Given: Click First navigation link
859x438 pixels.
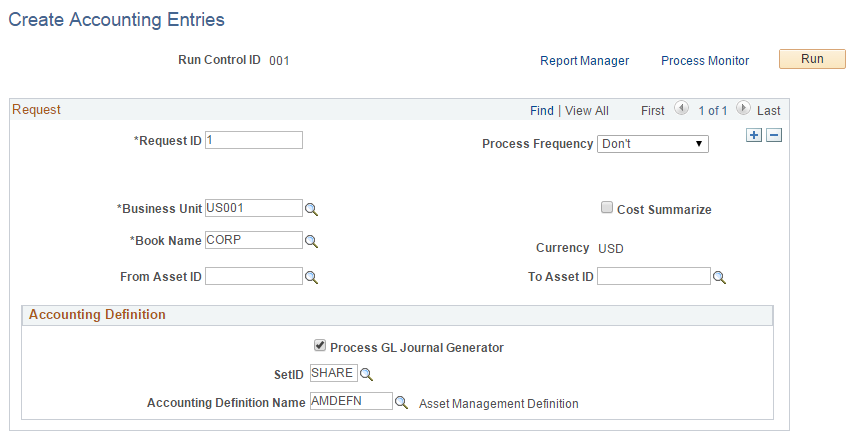Looking at the screenshot, I should click(652, 111).
